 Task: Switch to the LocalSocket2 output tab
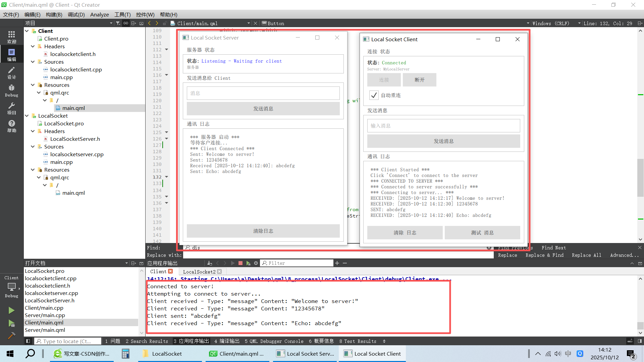point(199,271)
